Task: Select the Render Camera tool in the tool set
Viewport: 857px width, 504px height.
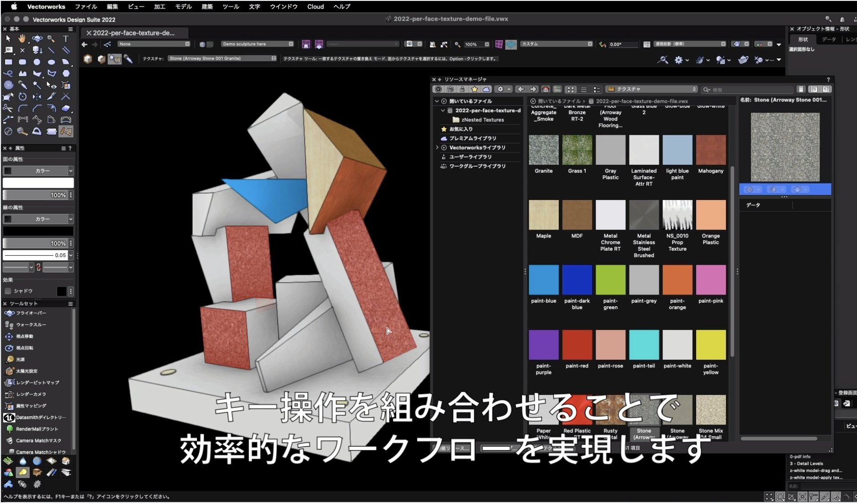Action: [31, 394]
